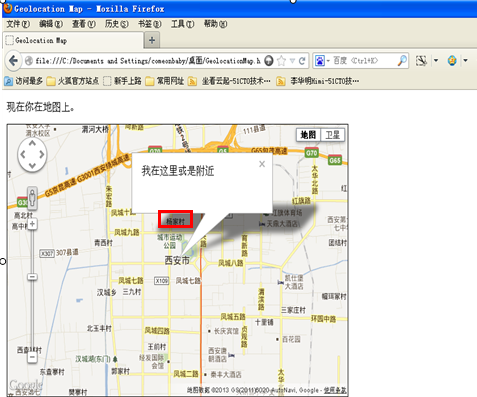Click the smiley face toolbar icon
477x397 pixels.
452,61
